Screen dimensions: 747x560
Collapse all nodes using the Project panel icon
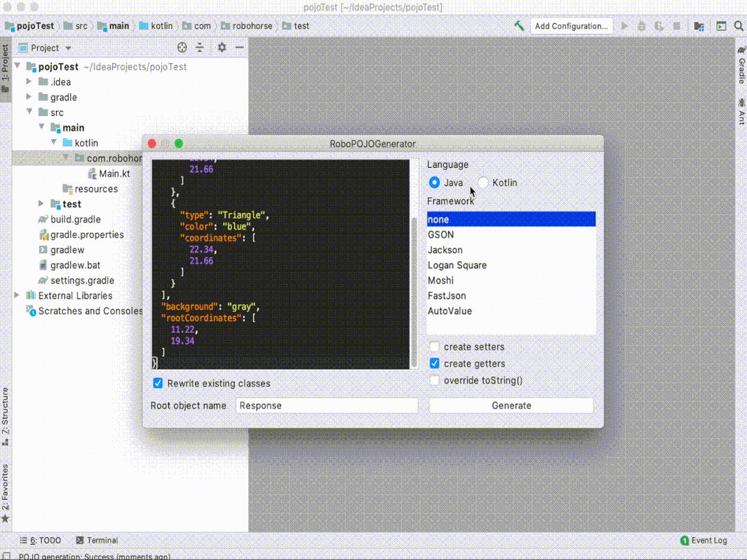[199, 48]
